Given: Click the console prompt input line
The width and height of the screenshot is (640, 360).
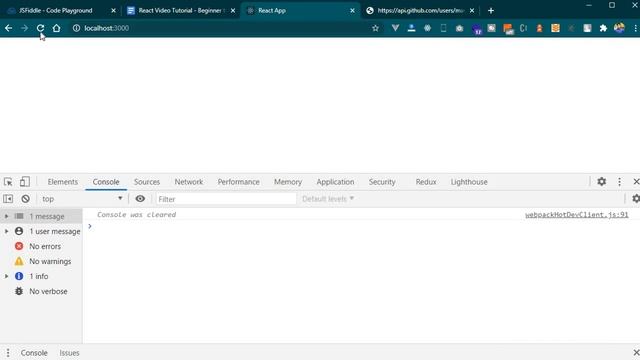Looking at the screenshot, I should tap(361, 226).
